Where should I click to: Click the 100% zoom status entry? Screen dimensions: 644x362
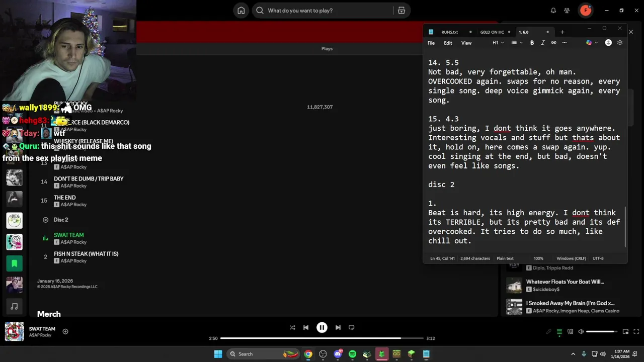(x=538, y=258)
